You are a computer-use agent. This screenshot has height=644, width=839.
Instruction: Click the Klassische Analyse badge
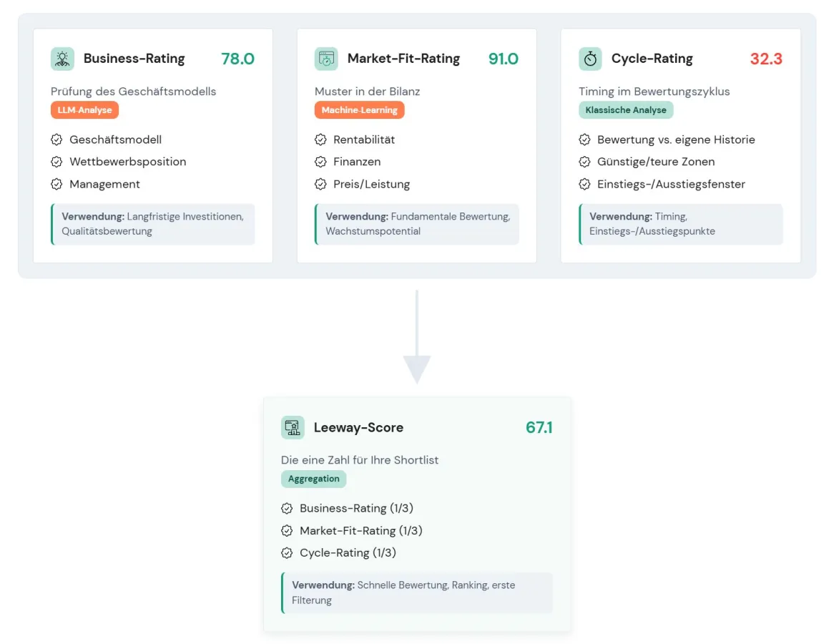pyautogui.click(x=626, y=110)
